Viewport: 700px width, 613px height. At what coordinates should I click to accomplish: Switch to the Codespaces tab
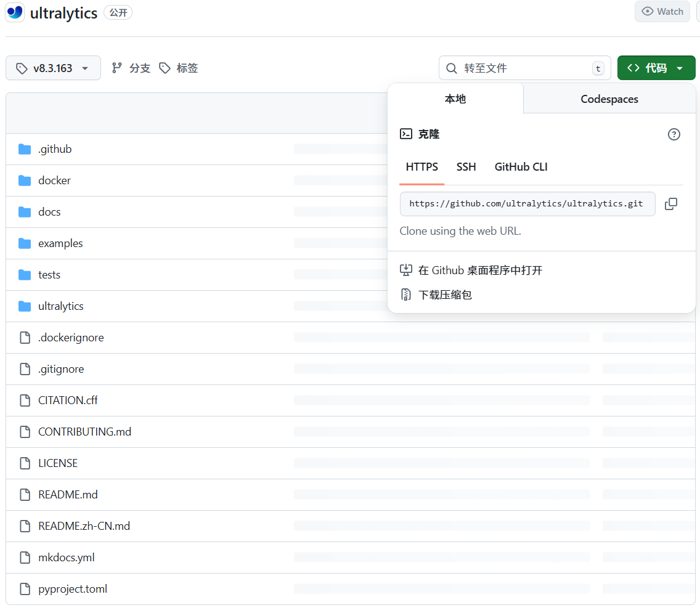pyautogui.click(x=609, y=99)
